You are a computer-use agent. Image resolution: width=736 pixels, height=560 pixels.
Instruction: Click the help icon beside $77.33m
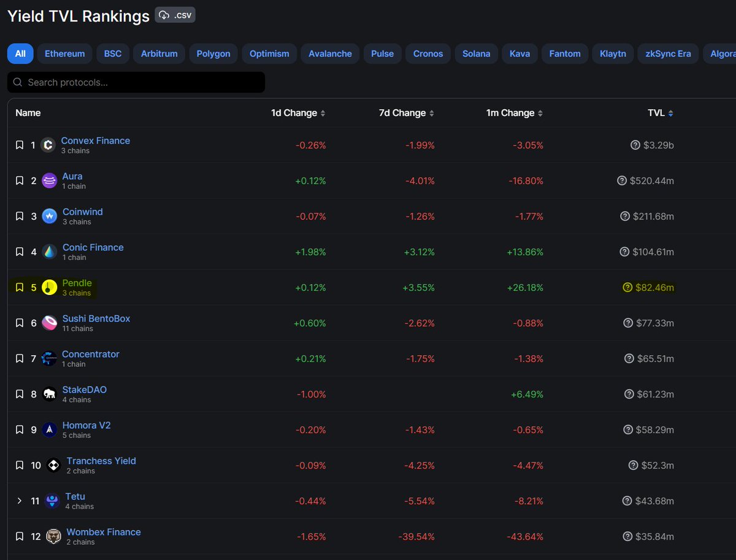[x=628, y=323]
